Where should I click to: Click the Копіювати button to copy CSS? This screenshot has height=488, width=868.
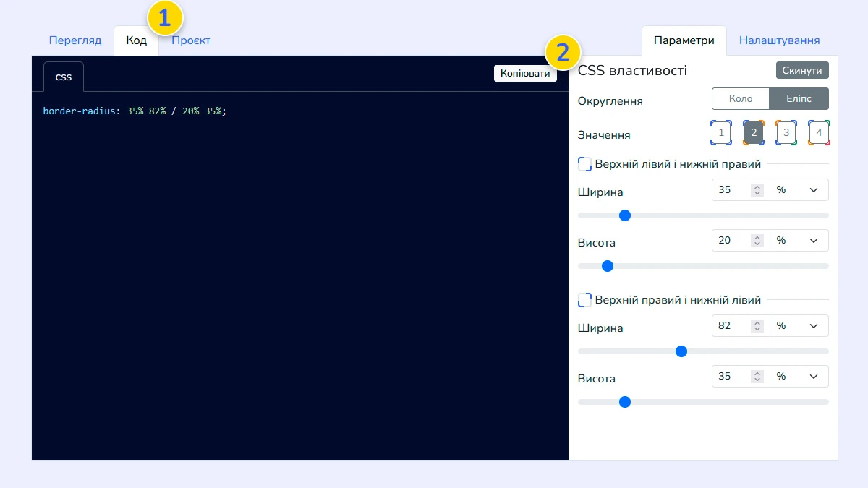tap(525, 73)
